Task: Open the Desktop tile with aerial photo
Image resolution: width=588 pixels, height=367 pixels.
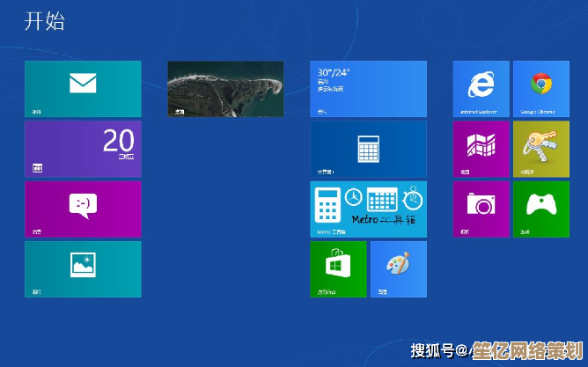Action: click(225, 89)
